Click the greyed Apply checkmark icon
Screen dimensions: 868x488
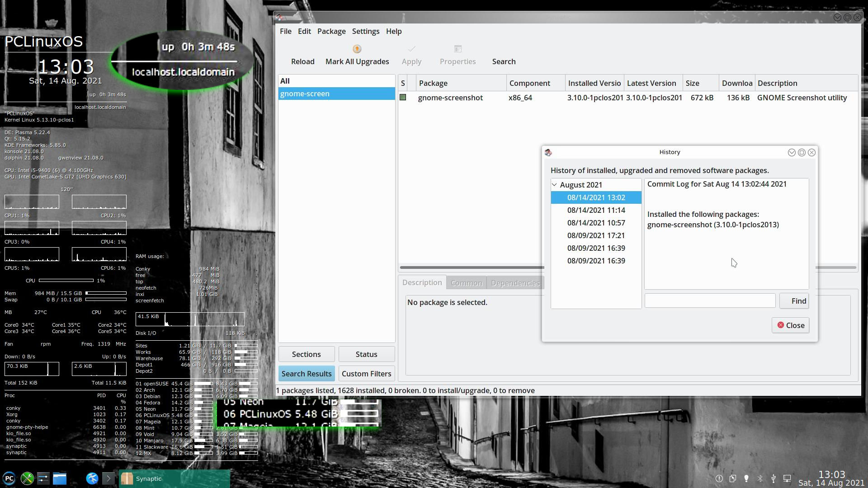click(x=411, y=49)
